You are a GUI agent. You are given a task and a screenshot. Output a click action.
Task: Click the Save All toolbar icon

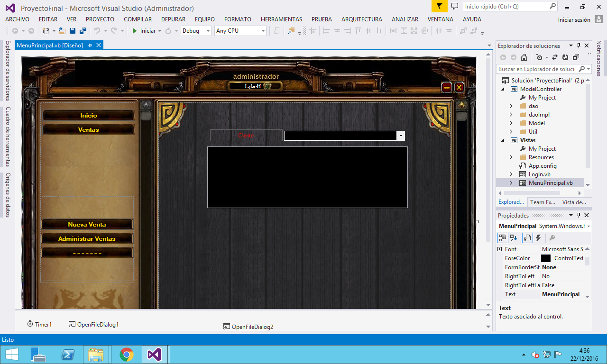tap(83, 31)
